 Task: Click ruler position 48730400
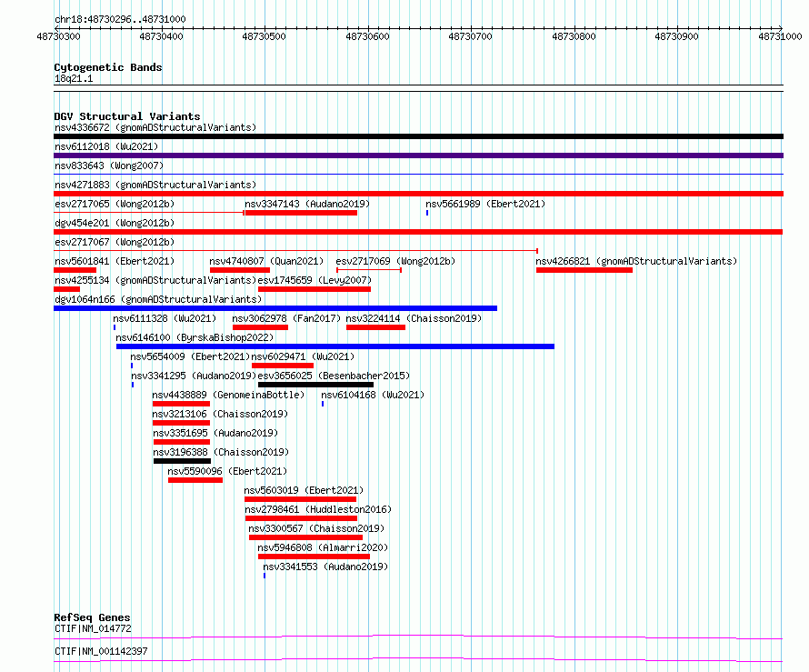click(x=161, y=36)
